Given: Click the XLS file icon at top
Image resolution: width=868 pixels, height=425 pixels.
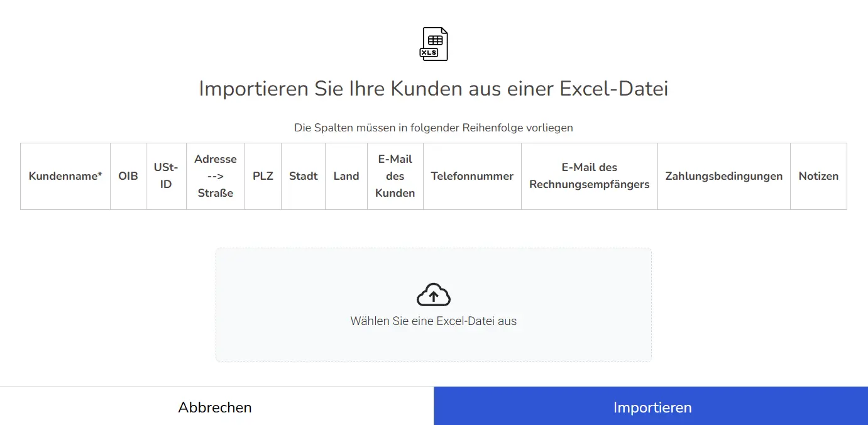Looking at the screenshot, I should 434,44.
